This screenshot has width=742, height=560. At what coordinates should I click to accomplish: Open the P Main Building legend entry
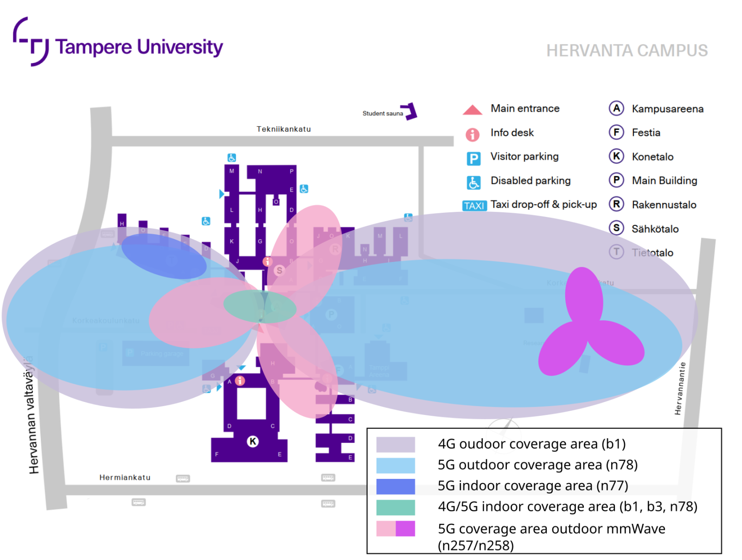616,180
